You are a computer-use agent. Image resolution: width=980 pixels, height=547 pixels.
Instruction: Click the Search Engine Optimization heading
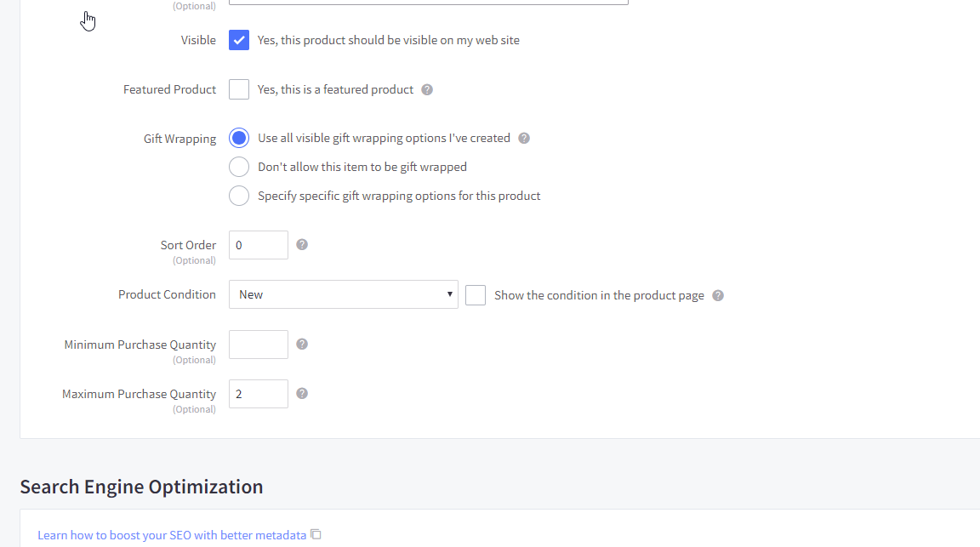tap(141, 486)
